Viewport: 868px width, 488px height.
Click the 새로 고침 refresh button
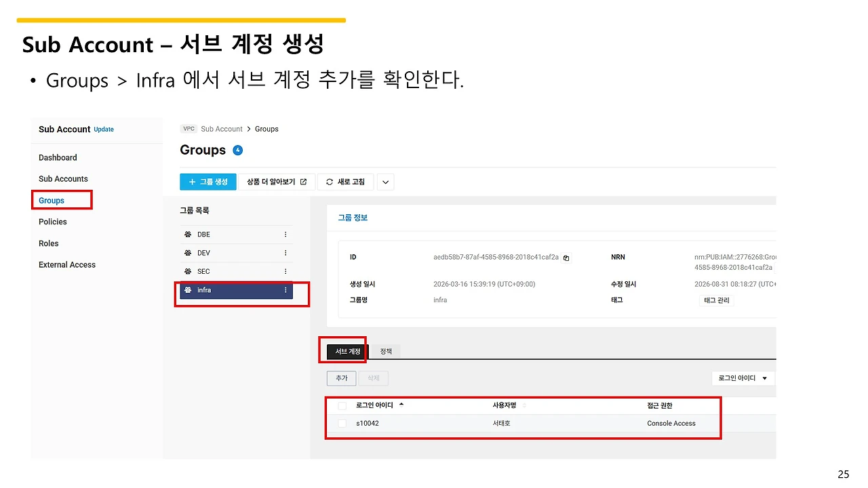point(345,182)
